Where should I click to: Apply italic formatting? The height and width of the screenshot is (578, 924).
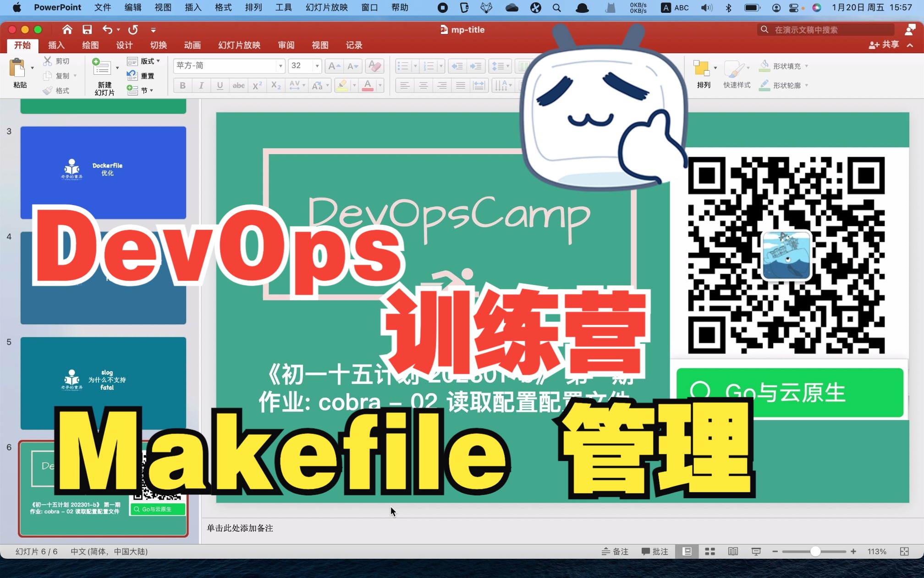tap(201, 85)
